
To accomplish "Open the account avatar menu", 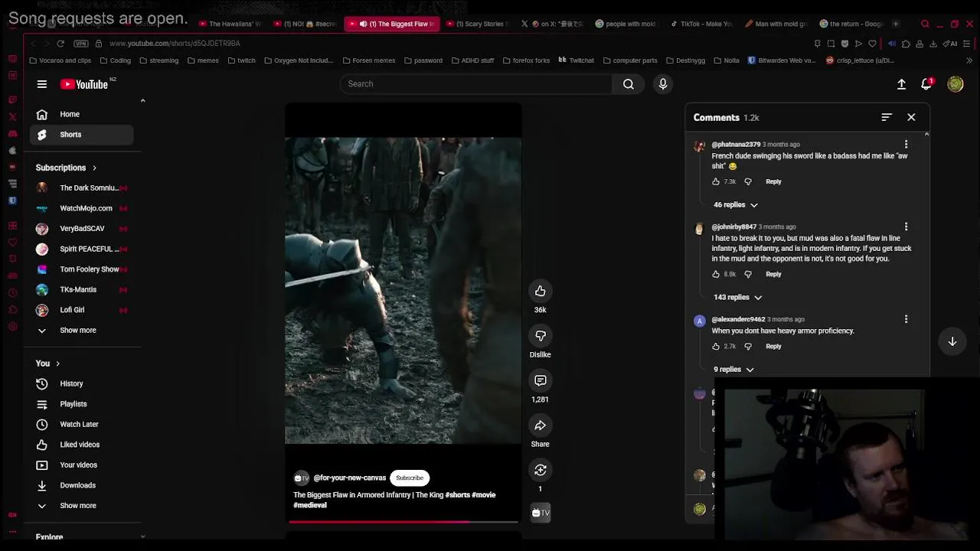I will [x=955, y=84].
